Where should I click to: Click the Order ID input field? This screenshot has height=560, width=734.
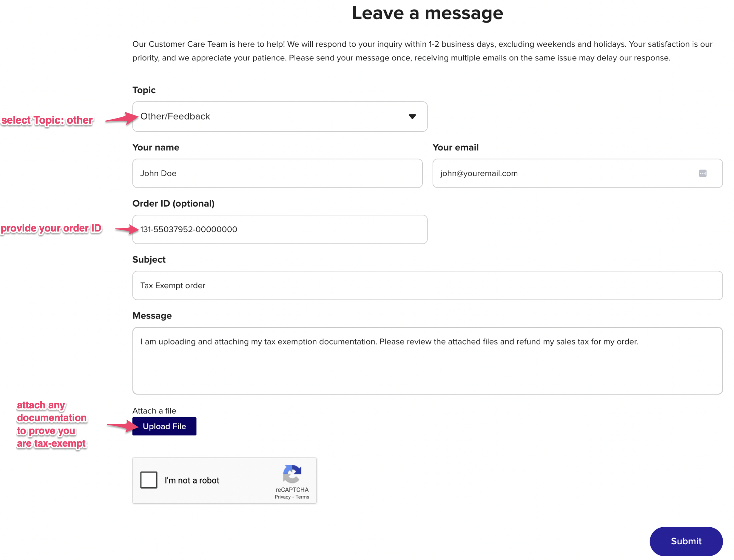tap(280, 229)
